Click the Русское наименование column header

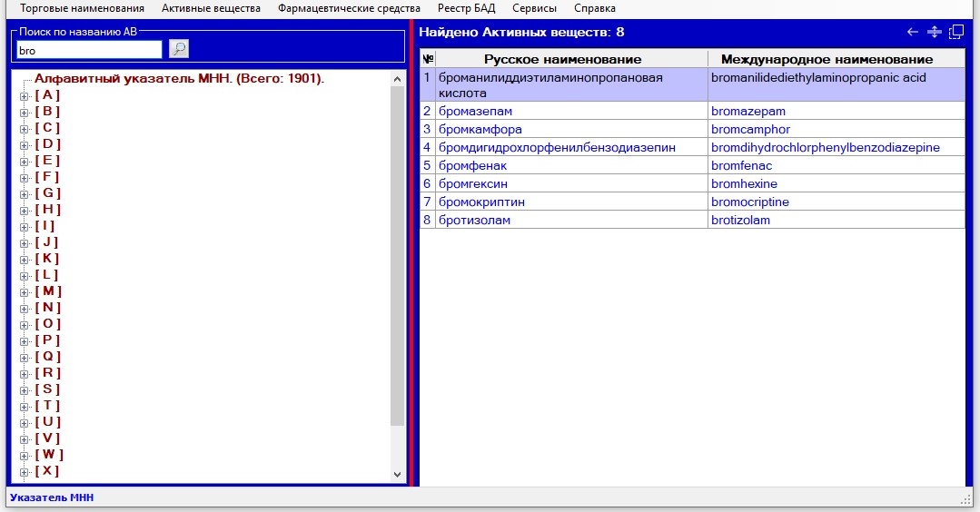[x=562, y=59]
